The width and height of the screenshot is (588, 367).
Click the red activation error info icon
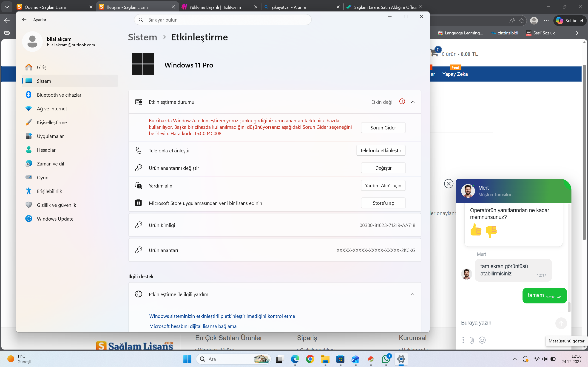coord(402,101)
